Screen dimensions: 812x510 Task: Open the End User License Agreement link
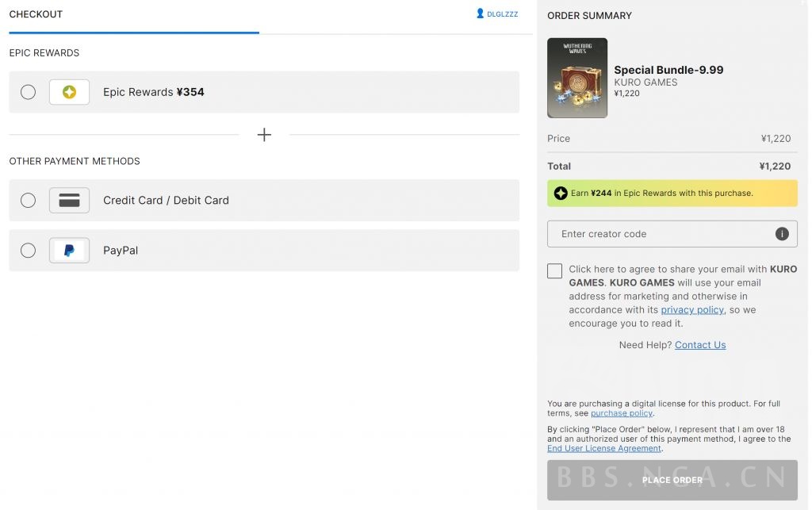[604, 448]
